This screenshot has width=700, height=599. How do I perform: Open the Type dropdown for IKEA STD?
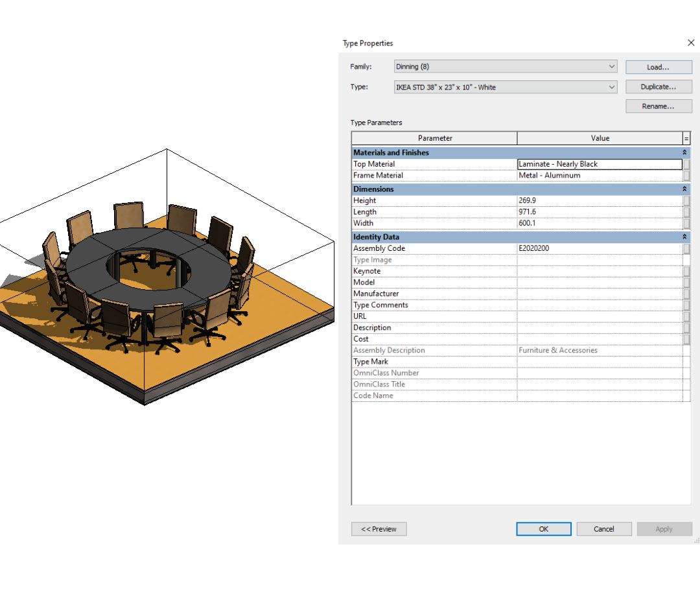coord(506,87)
